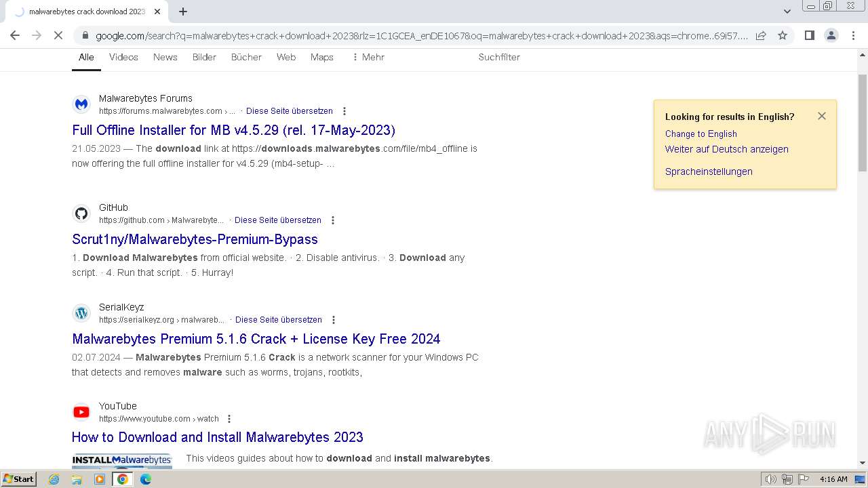Click the volume speaker tray icon

pyautogui.click(x=770, y=479)
